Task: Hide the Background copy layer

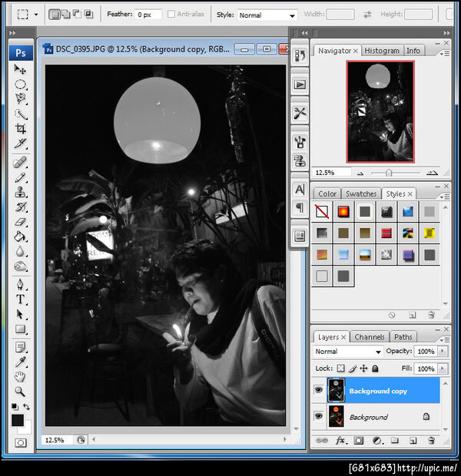Action: 318,391
